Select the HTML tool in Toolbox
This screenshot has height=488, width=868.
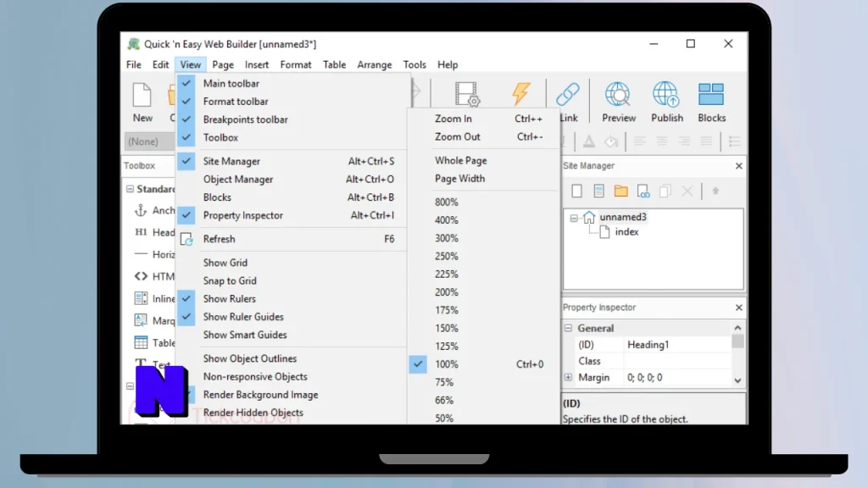tap(154, 276)
